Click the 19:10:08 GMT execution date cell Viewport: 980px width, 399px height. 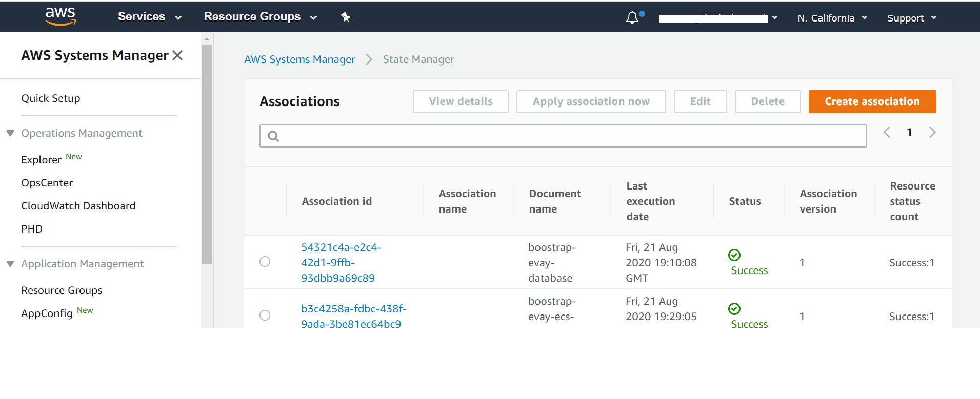tap(661, 263)
